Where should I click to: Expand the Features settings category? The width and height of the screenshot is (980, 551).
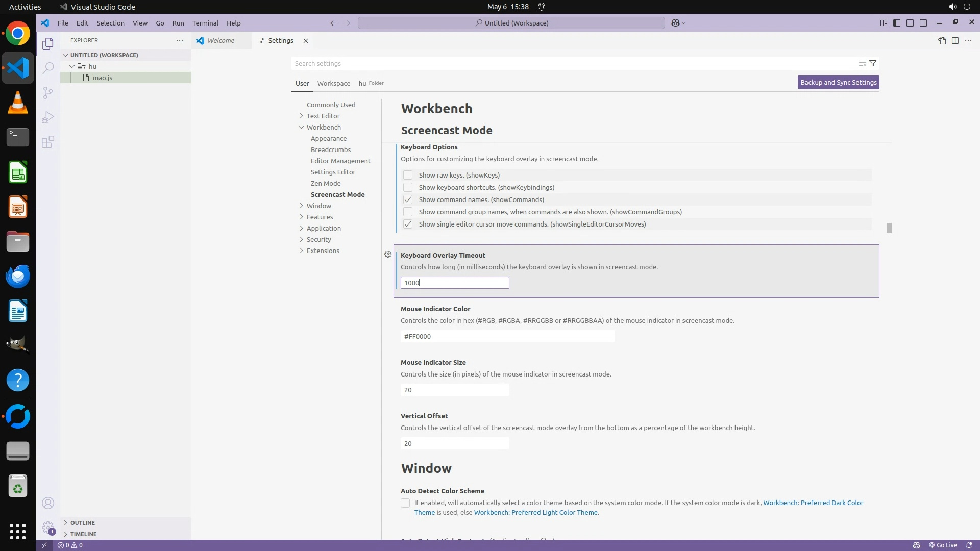pos(320,217)
